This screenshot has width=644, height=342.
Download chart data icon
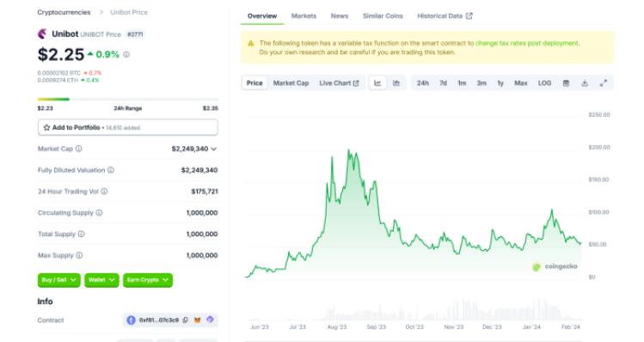pyautogui.click(x=585, y=83)
